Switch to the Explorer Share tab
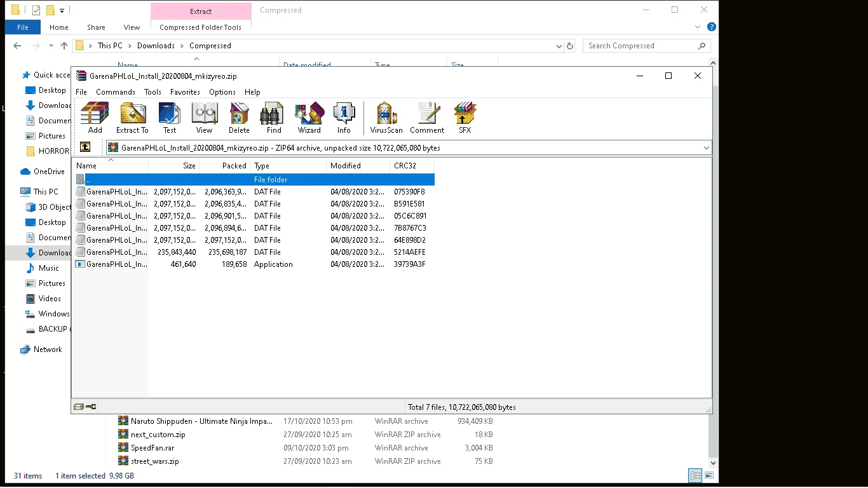The height and width of the screenshot is (488, 868). tap(97, 27)
